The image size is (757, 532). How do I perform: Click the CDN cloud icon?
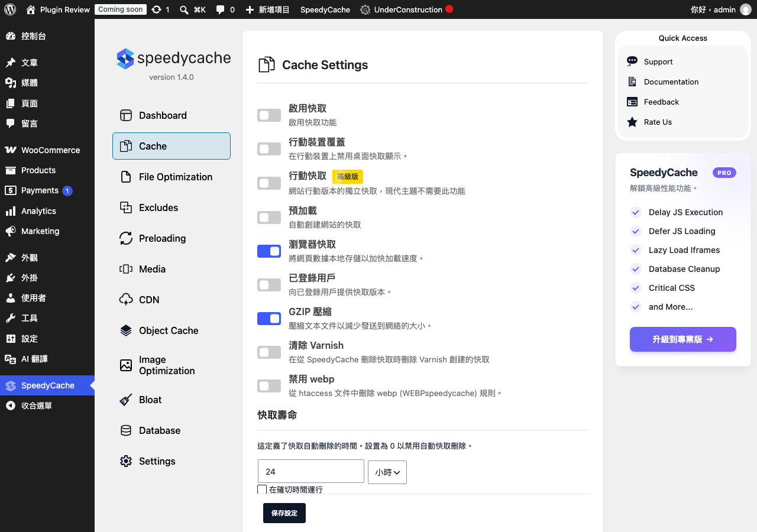pos(126,300)
